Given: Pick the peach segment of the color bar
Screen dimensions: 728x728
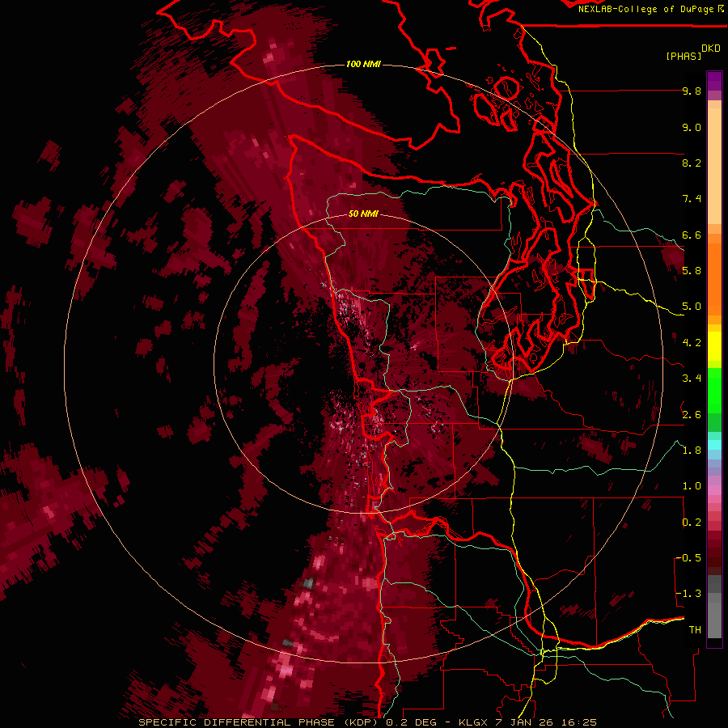Looking at the screenshot, I should [x=714, y=166].
